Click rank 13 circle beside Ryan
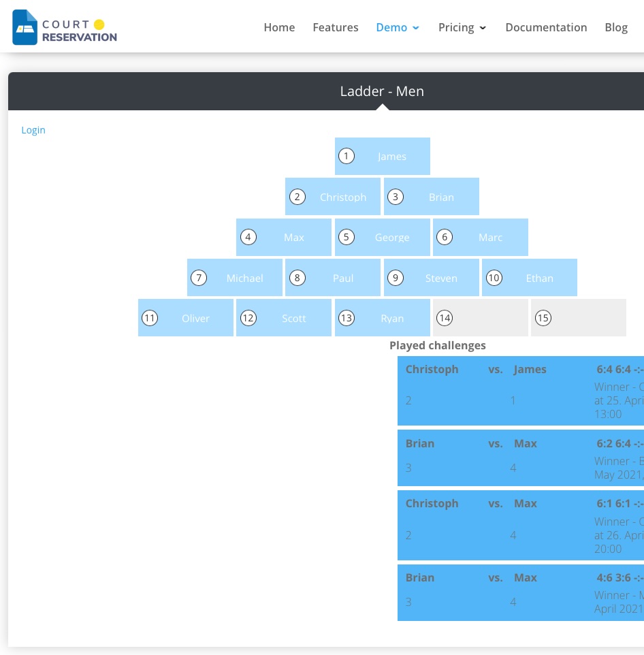Image resolution: width=644 pixels, height=655 pixels. point(347,319)
